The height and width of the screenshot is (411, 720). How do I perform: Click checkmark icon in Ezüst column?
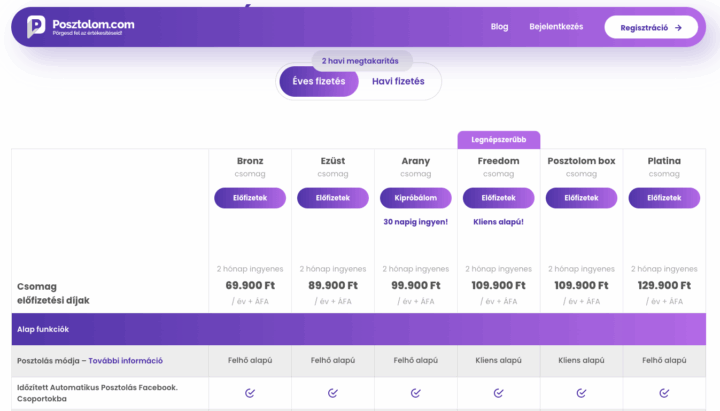tap(333, 393)
